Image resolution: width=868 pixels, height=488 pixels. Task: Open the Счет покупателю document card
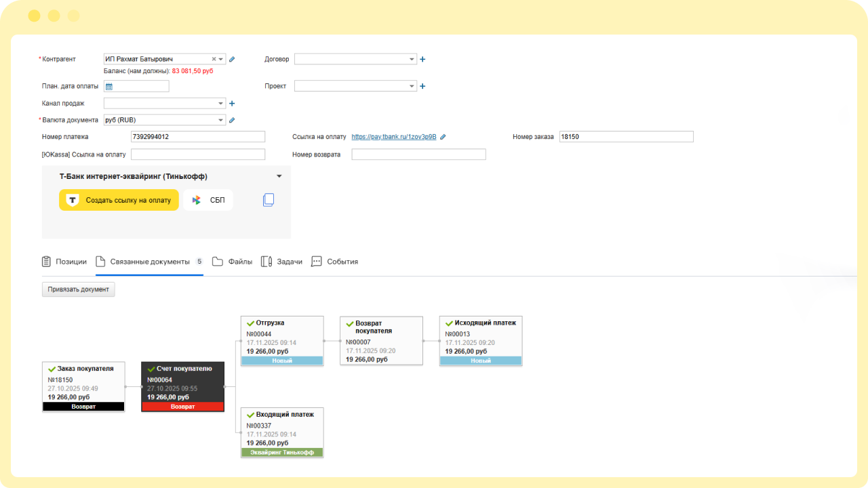point(182,386)
